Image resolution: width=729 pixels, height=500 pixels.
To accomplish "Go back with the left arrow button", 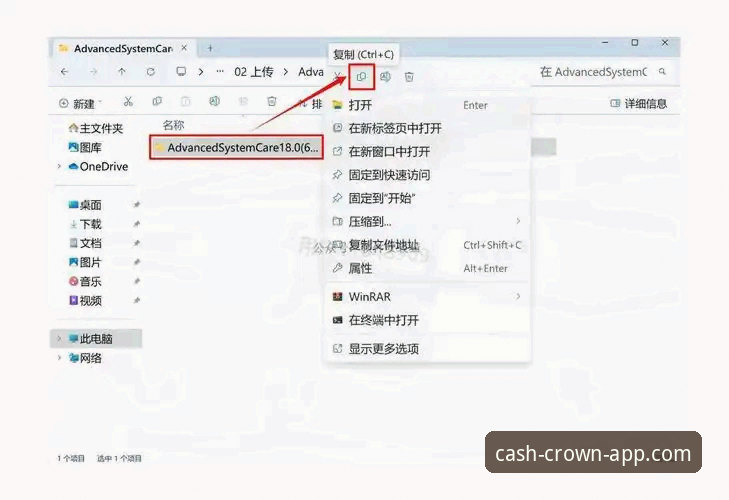I will coord(65,72).
